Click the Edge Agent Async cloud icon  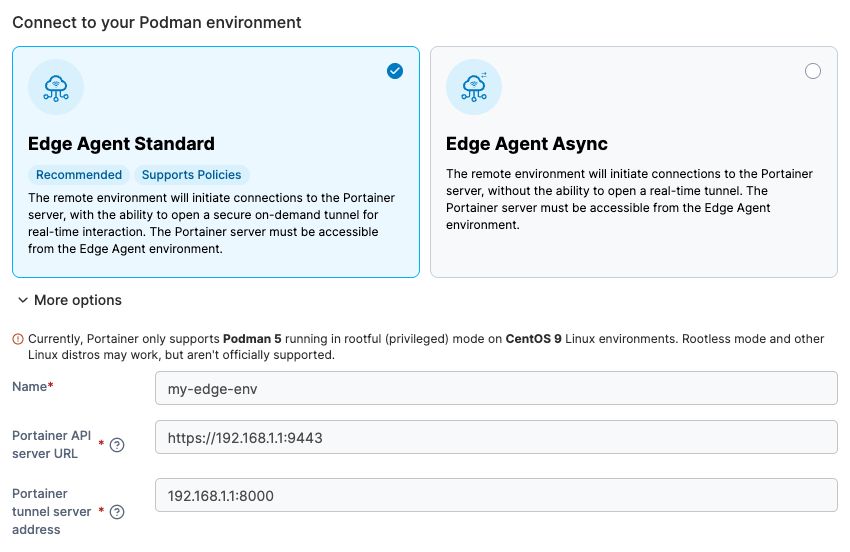[474, 87]
